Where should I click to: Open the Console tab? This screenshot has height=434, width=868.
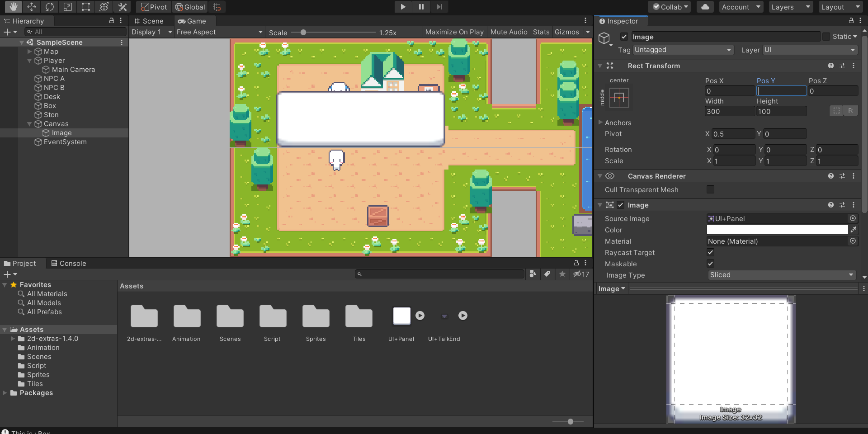click(x=68, y=264)
